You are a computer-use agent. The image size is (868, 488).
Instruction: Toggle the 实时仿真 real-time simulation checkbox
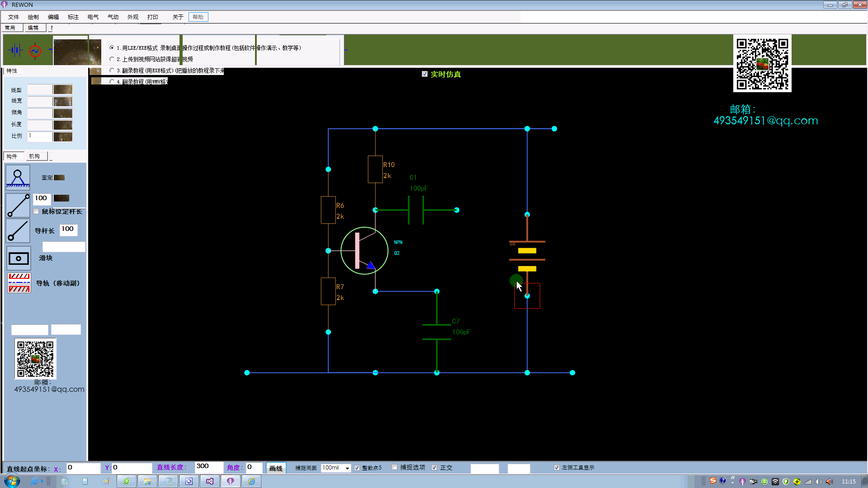(x=425, y=74)
